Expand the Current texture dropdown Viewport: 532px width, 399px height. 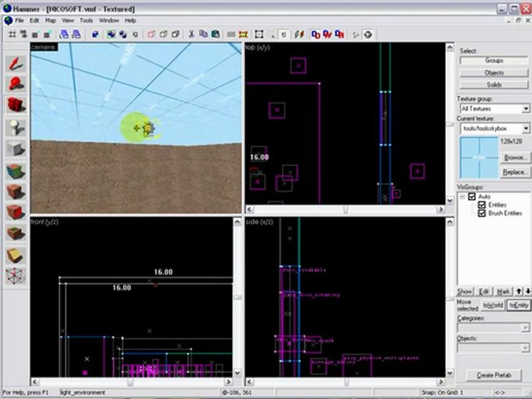tap(525, 129)
